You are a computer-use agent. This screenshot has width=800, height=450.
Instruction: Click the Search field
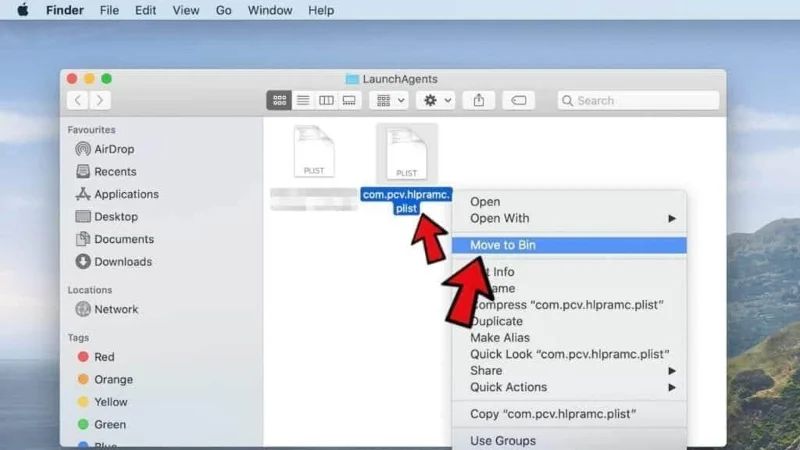(638, 101)
